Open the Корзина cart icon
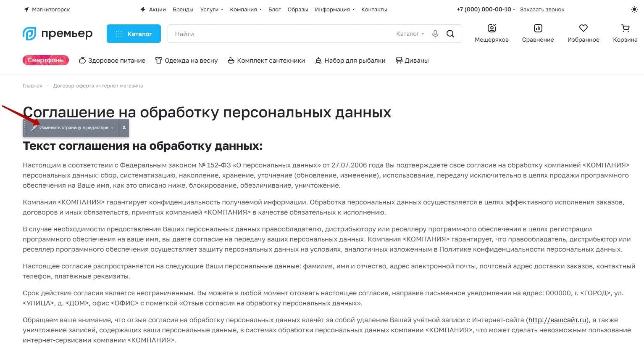The image size is (644, 350). [625, 28]
